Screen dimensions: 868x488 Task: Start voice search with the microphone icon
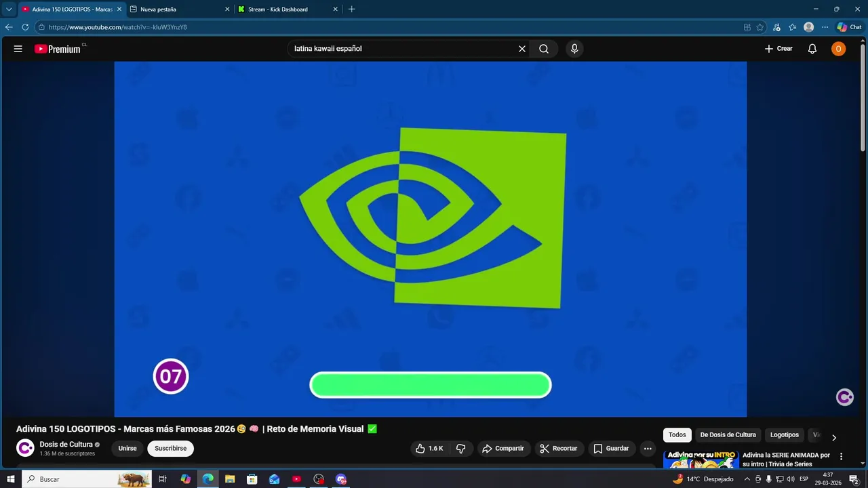(574, 49)
